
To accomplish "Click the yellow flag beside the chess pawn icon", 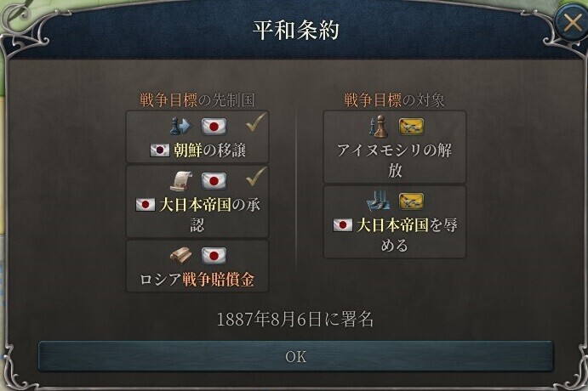I will coord(411,127).
